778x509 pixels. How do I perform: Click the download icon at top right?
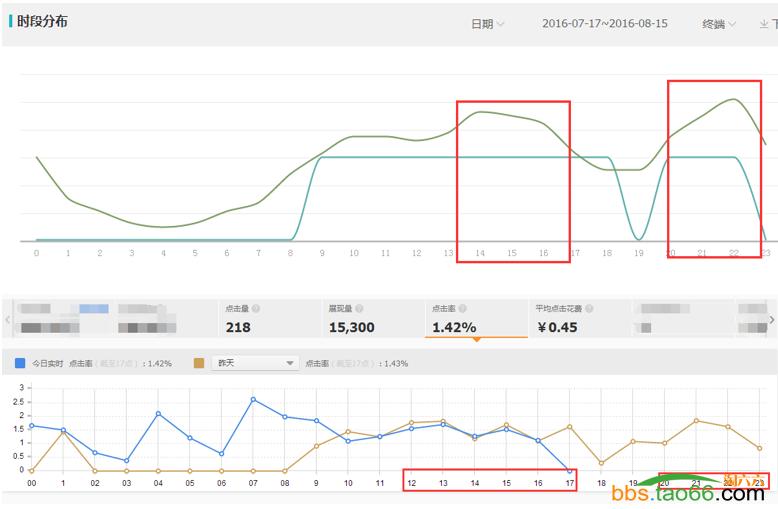764,24
